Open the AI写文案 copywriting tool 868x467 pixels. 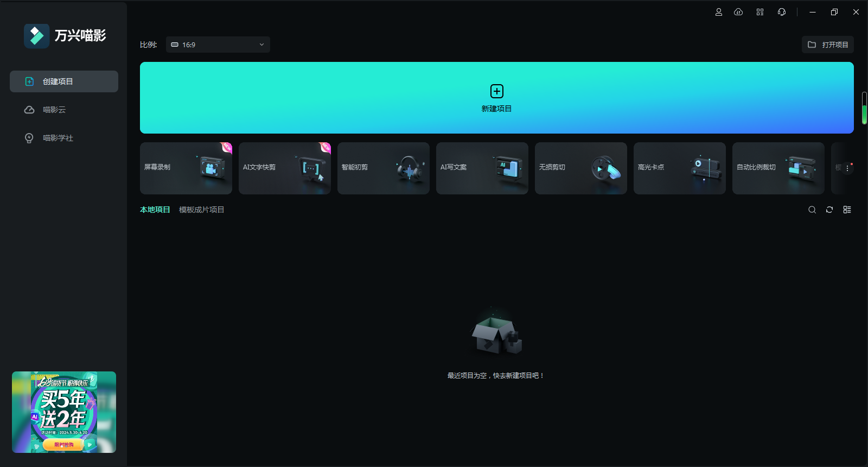pyautogui.click(x=482, y=168)
